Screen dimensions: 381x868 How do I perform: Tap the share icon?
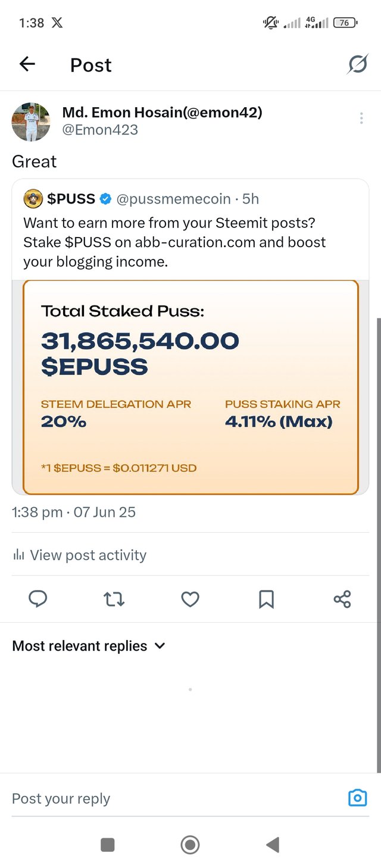tap(342, 599)
